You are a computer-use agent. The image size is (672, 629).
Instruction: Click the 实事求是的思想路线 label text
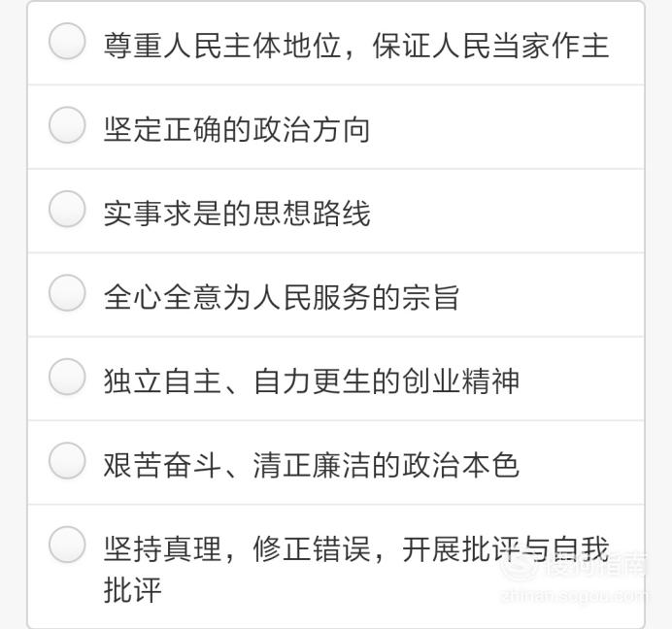point(237,214)
